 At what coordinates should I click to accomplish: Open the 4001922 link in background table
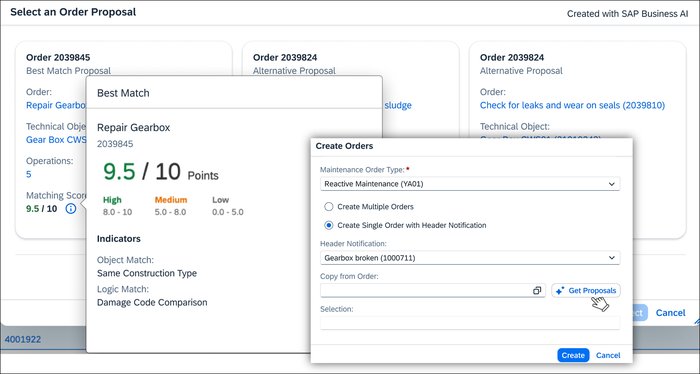[x=23, y=339]
